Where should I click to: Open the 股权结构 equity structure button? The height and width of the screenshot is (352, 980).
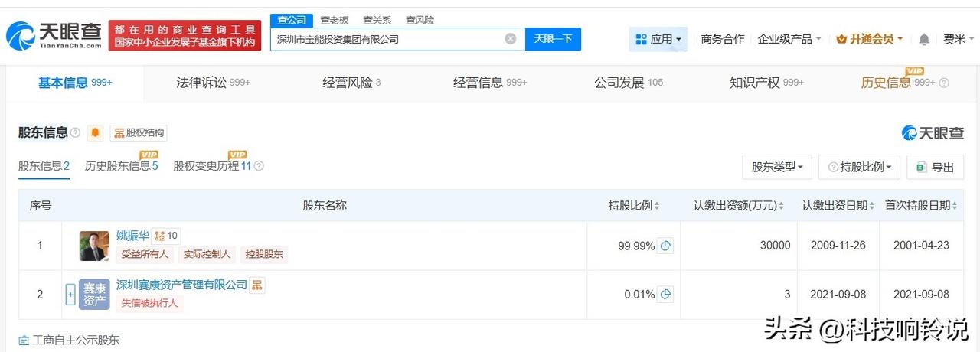coord(139,132)
